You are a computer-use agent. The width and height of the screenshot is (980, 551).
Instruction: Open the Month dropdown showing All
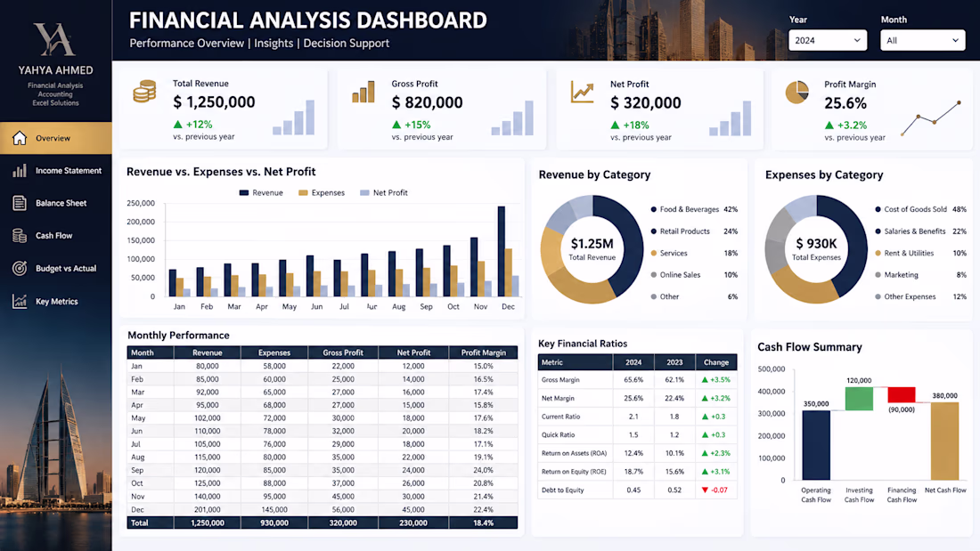(922, 41)
